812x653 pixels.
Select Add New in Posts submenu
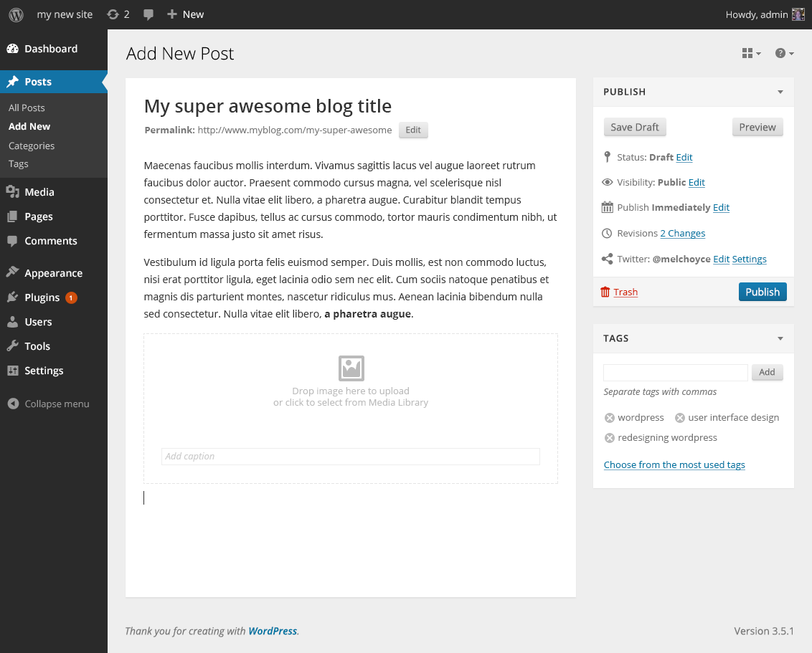pos(29,126)
